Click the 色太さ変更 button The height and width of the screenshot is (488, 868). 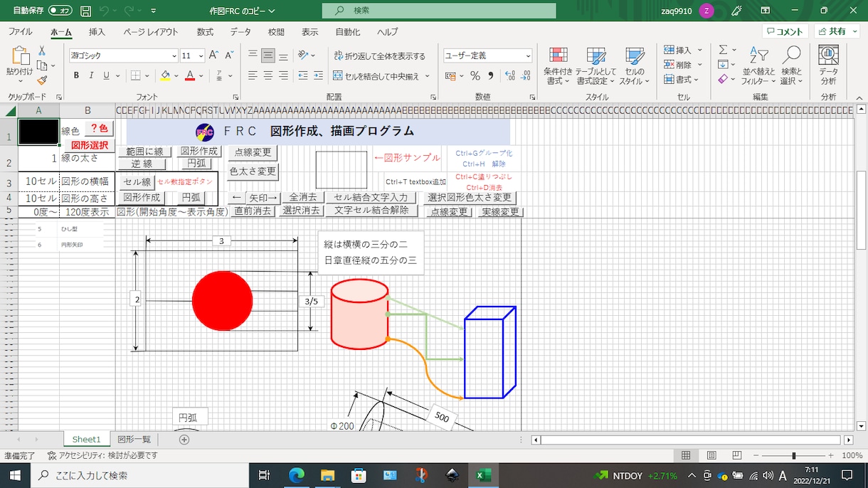coord(253,171)
